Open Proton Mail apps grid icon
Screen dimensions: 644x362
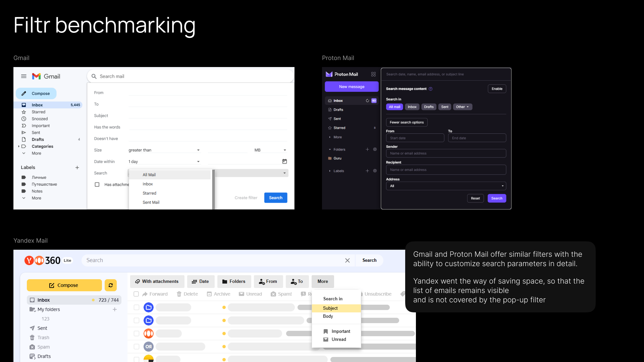[373, 74]
